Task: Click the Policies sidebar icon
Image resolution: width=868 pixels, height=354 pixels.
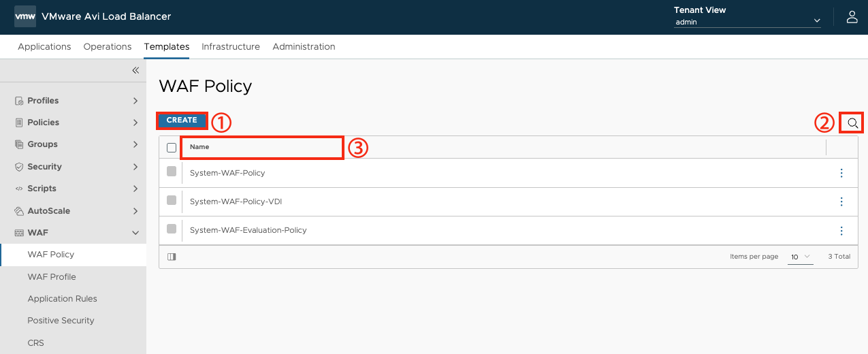Action: (19, 123)
